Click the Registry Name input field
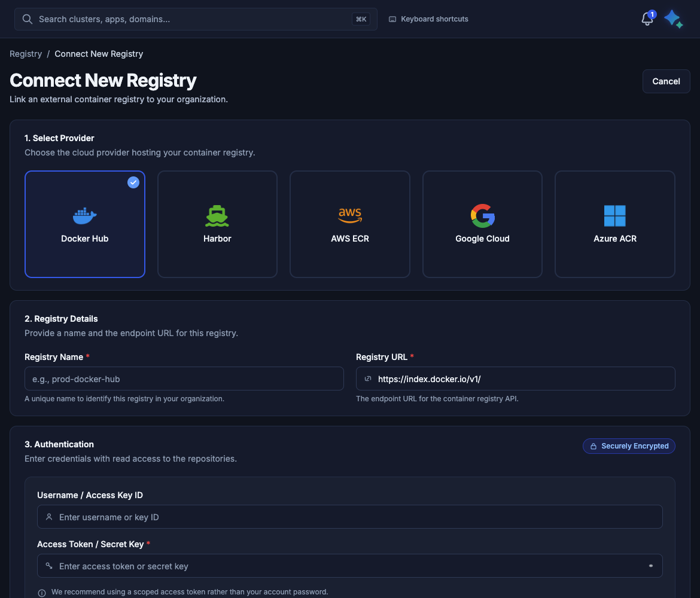Screen dimensions: 700x598 pyautogui.click(x=184, y=379)
